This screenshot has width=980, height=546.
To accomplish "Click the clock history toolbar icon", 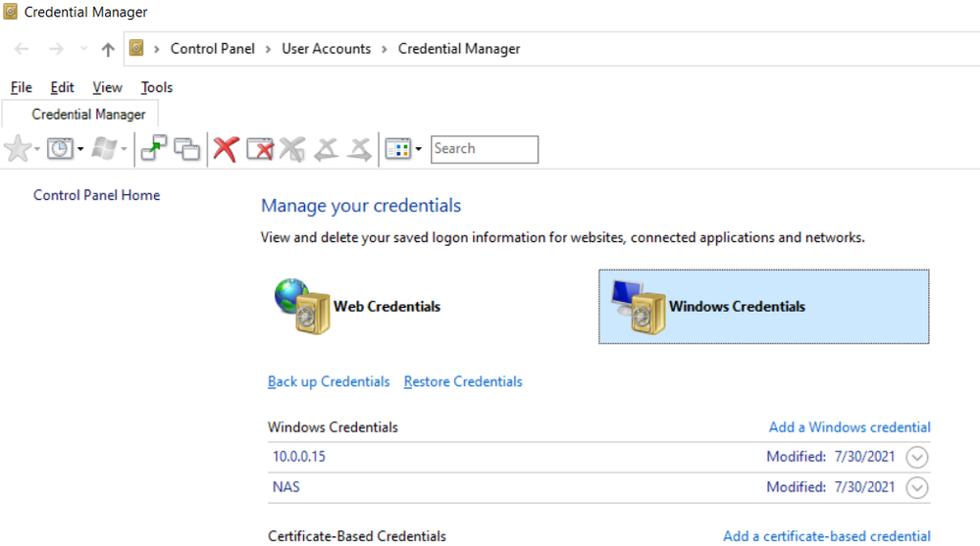I will tap(61, 149).
